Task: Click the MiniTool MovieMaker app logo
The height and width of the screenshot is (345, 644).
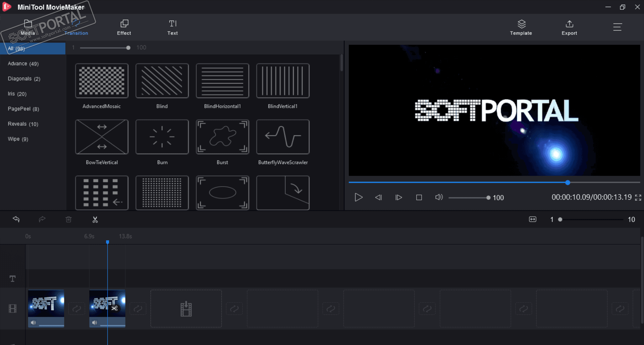Action: coord(7,7)
